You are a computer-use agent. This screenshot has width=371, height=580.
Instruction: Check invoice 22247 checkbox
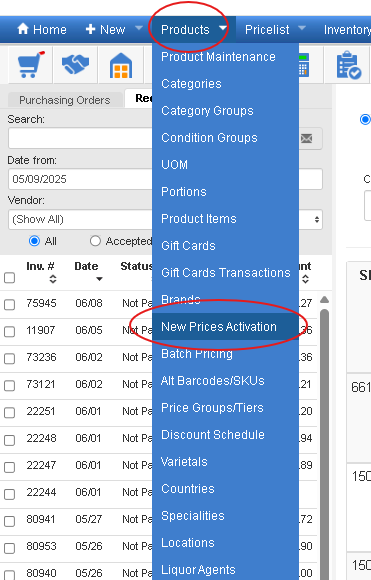click(x=9, y=467)
